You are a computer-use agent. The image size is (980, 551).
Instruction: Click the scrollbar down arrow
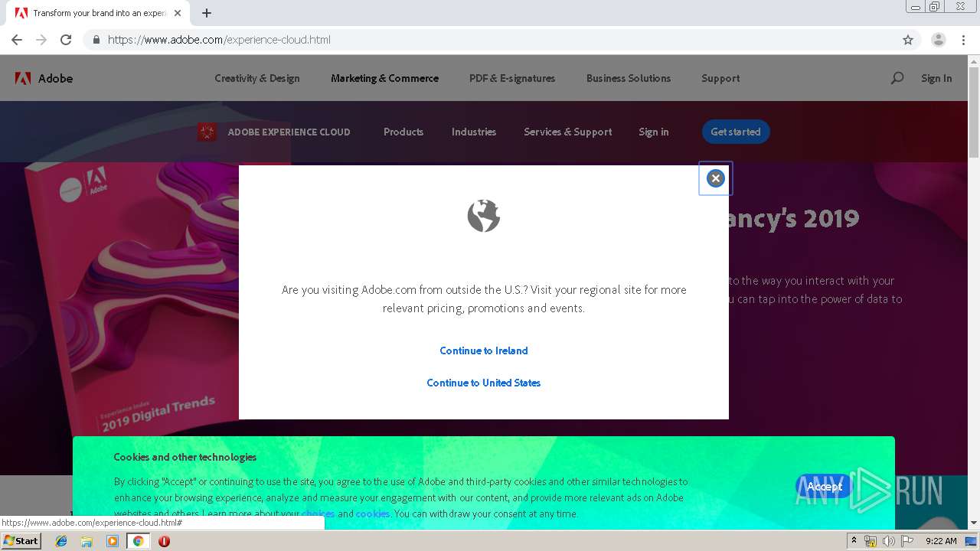tap(974, 523)
